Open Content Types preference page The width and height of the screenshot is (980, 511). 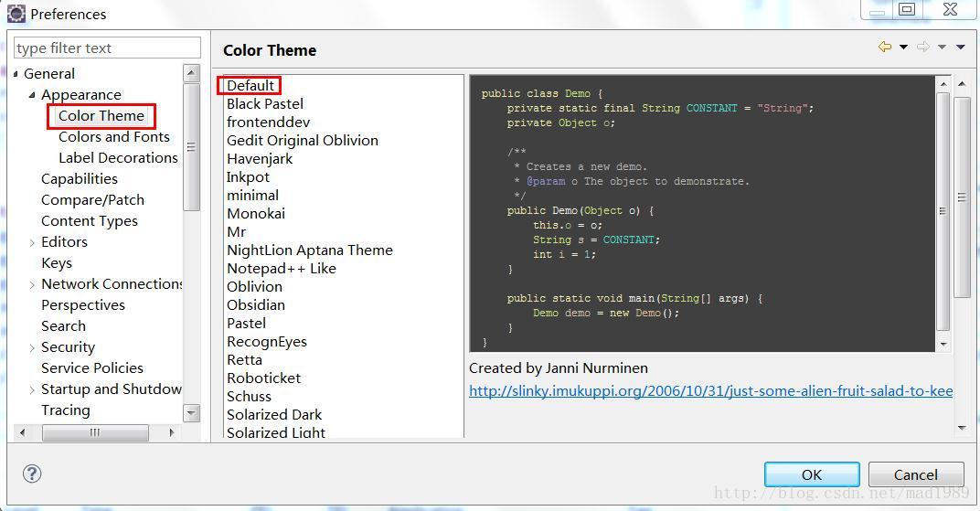90,221
